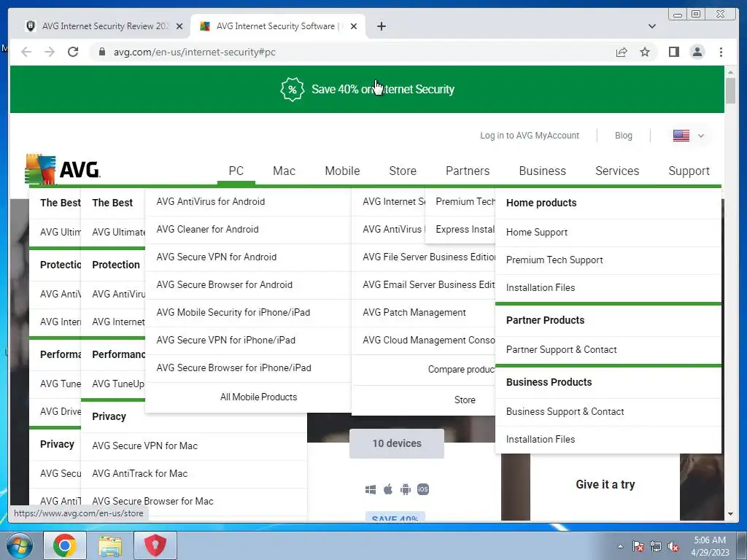Click the Apple platform icon under 10 devices
Viewport: 747px width, 560px height.
[388, 489]
